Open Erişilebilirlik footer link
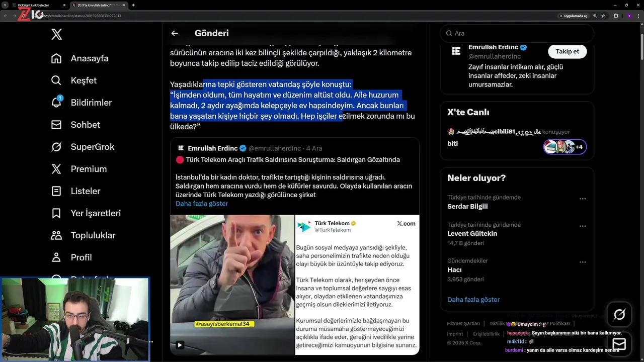The image size is (644, 362). tap(487, 334)
